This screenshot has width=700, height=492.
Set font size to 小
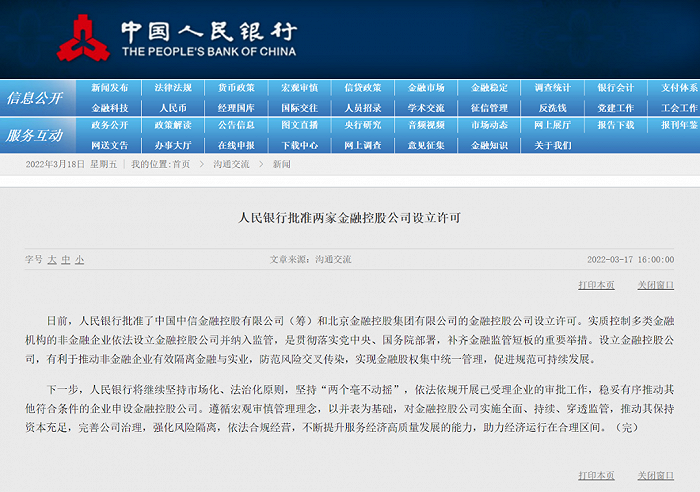click(x=79, y=259)
